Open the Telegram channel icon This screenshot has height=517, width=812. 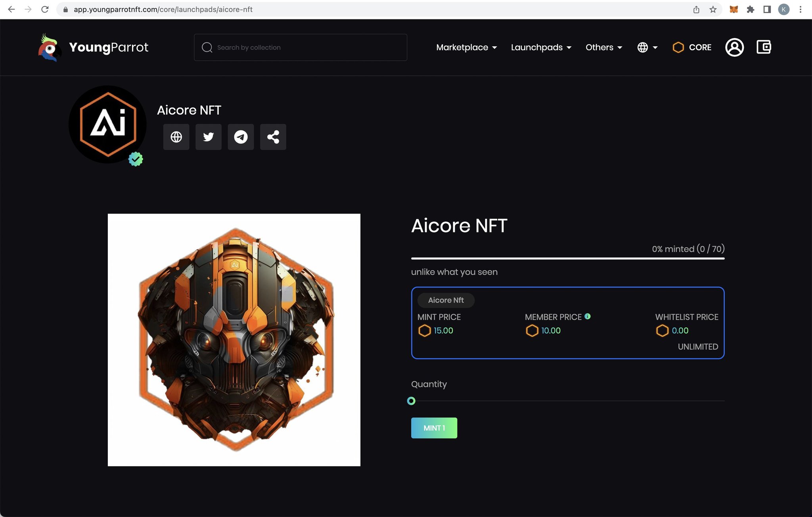[241, 137]
